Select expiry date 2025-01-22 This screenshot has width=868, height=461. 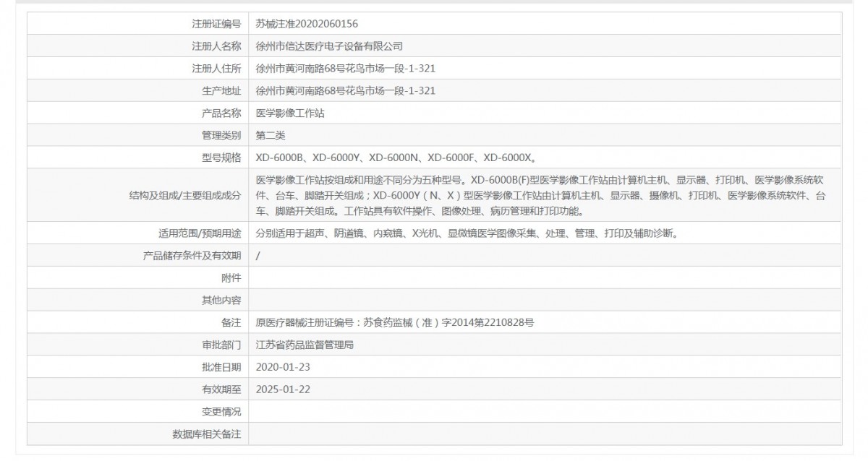284,390
